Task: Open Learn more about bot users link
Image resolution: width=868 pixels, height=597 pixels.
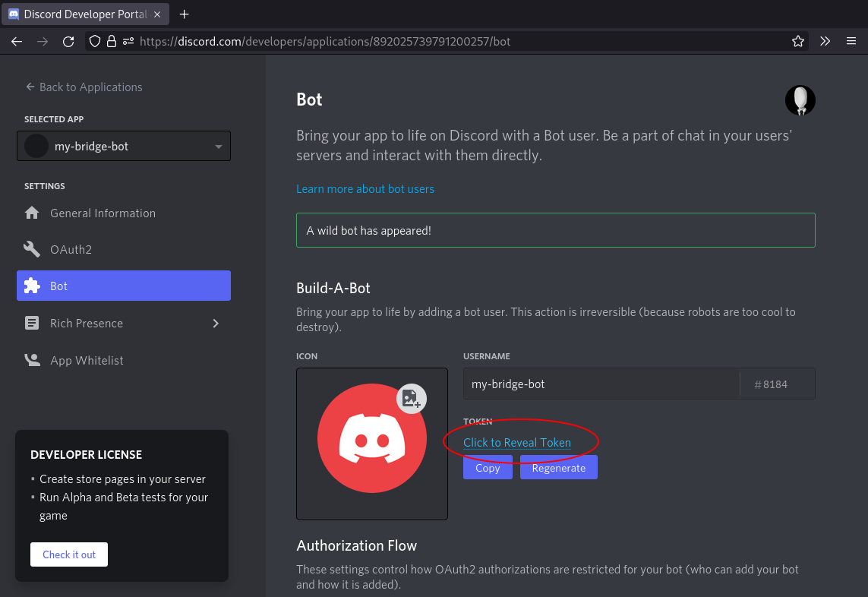Action: [x=365, y=189]
